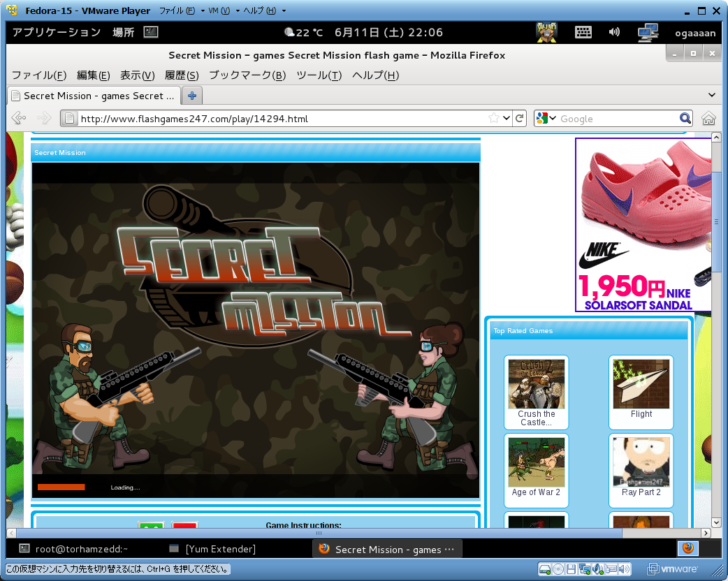Click the page identity icon in URL bar
This screenshot has height=581, width=728.
tap(69, 119)
